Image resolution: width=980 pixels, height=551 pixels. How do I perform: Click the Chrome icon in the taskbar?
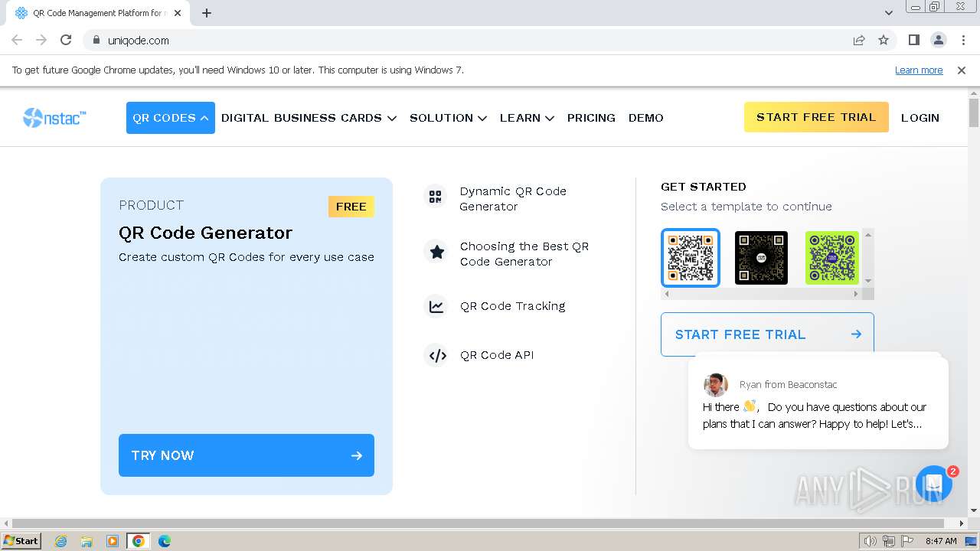pos(139,541)
